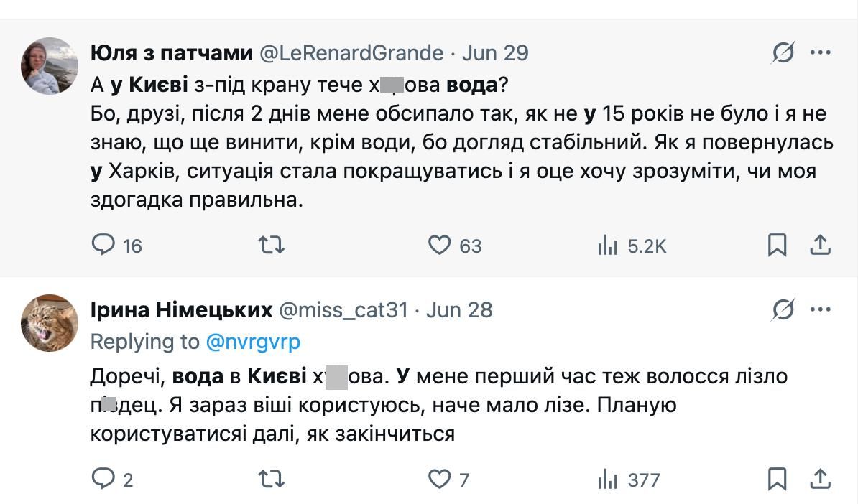
Task: Click Ірина Німецьких's cat avatar
Action: (x=50, y=322)
